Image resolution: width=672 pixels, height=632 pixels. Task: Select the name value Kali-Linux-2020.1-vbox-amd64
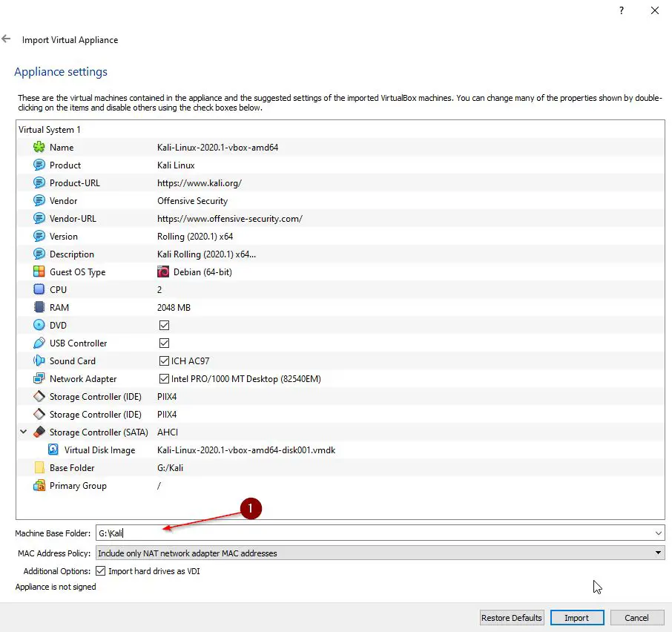click(x=218, y=148)
